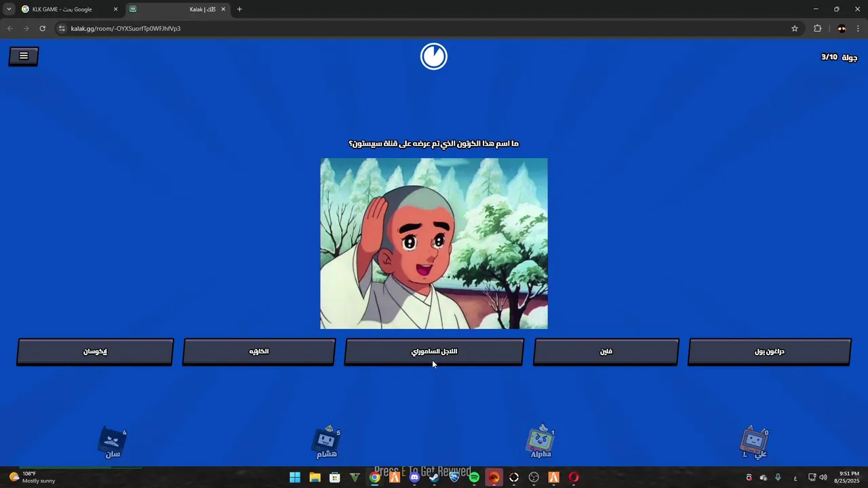Click player avatar 'سان'
Viewport: 868px width, 488px height.
point(113,443)
